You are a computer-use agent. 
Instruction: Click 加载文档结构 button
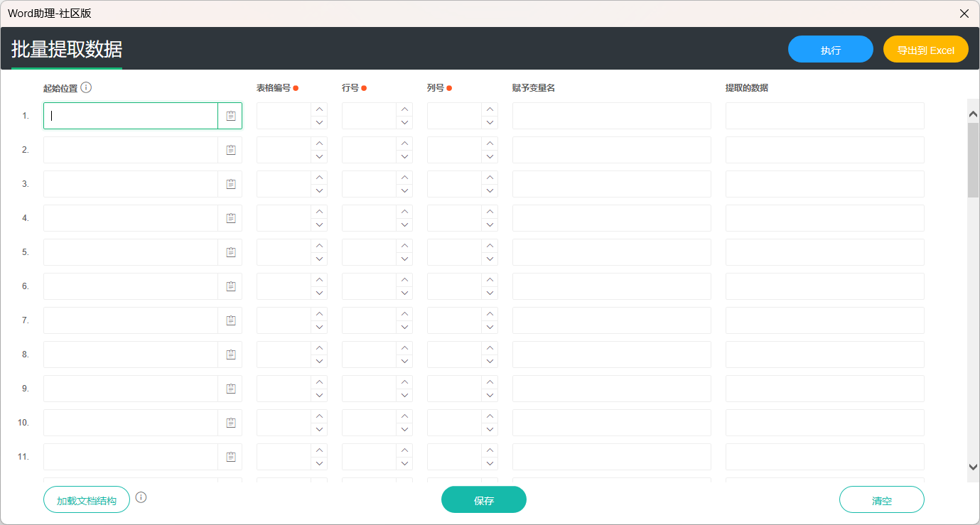point(87,499)
